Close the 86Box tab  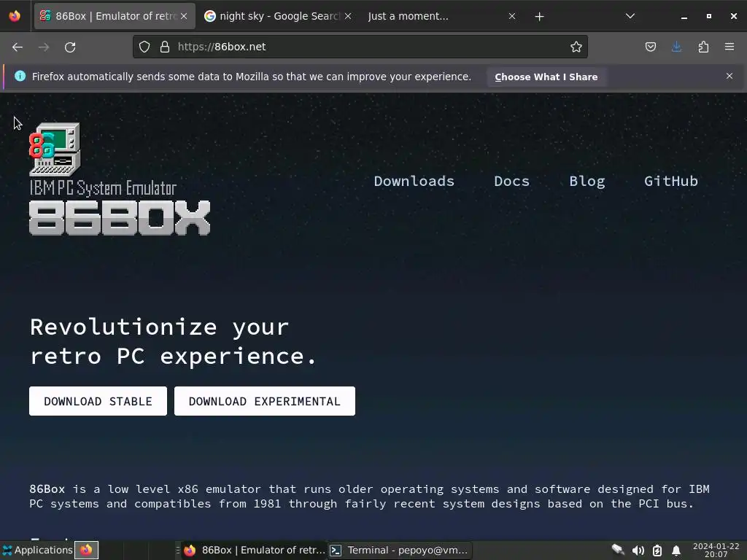184,16
